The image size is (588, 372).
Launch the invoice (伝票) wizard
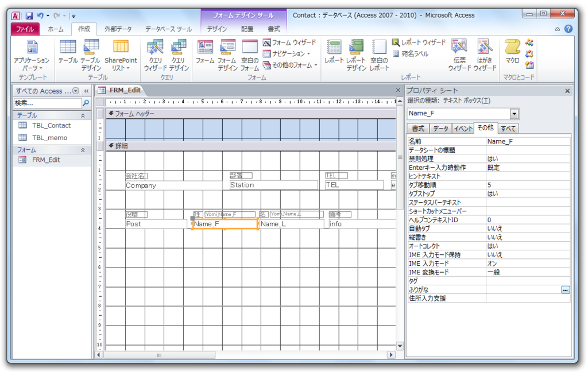tap(459, 56)
